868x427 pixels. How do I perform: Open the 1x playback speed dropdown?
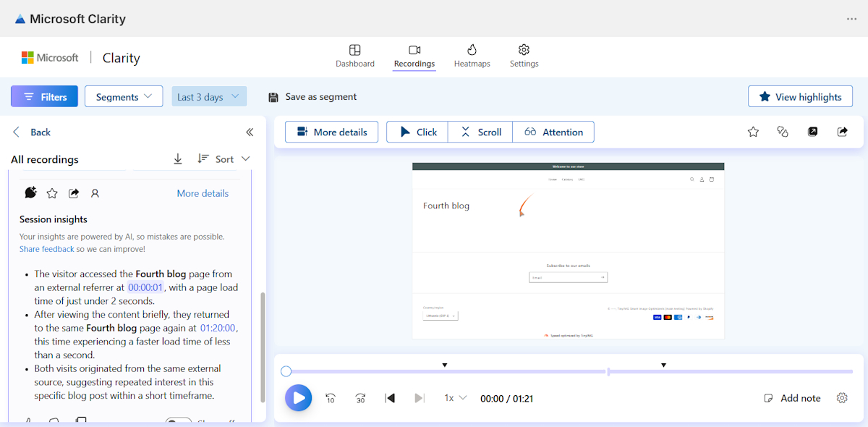[455, 398]
